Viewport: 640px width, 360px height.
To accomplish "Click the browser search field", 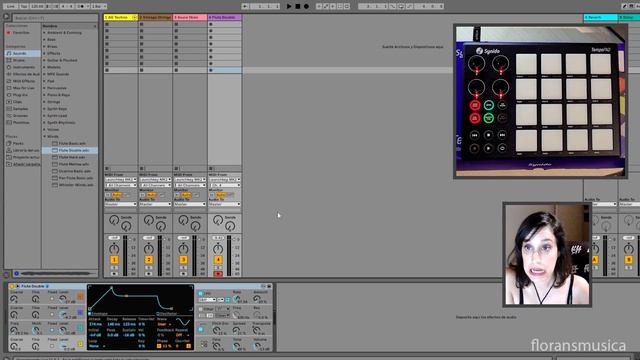I will (55, 18).
